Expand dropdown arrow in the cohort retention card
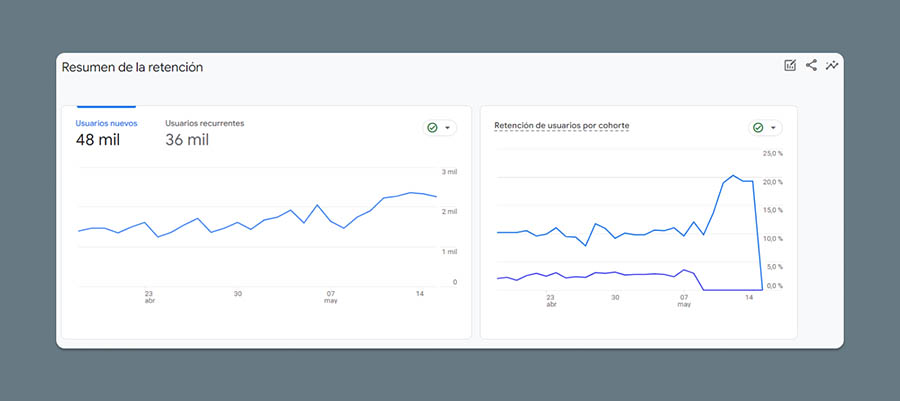The image size is (900, 401). coord(773,128)
